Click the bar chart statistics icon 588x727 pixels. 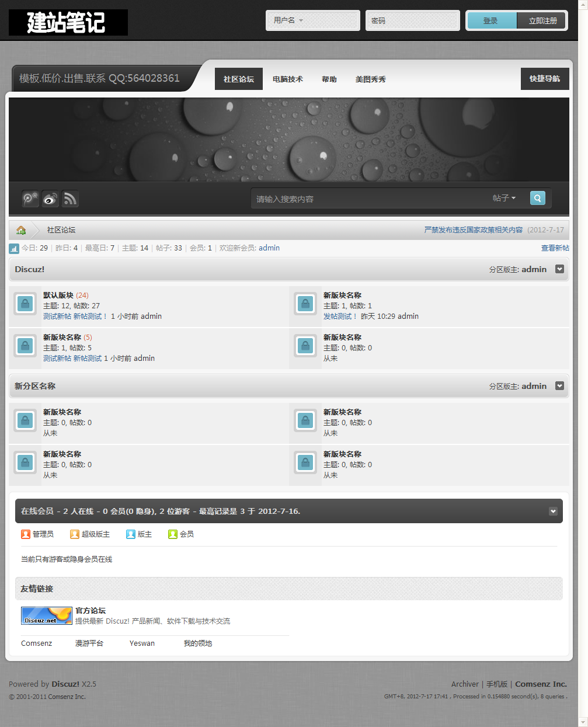[x=14, y=248]
